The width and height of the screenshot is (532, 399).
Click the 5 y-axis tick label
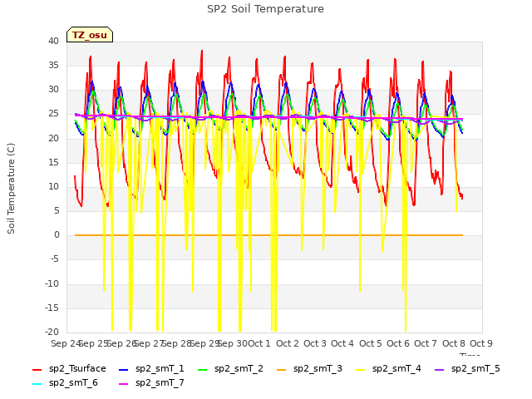pyautogui.click(x=57, y=210)
